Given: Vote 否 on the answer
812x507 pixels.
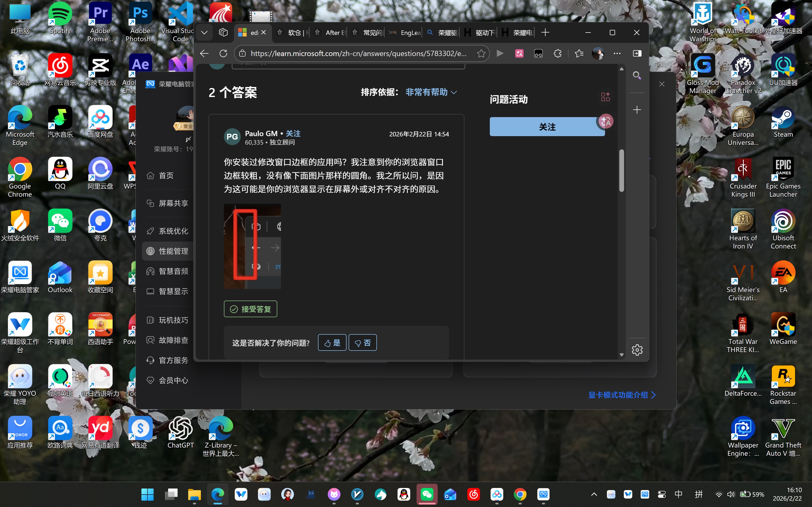Looking at the screenshot, I should click(362, 343).
